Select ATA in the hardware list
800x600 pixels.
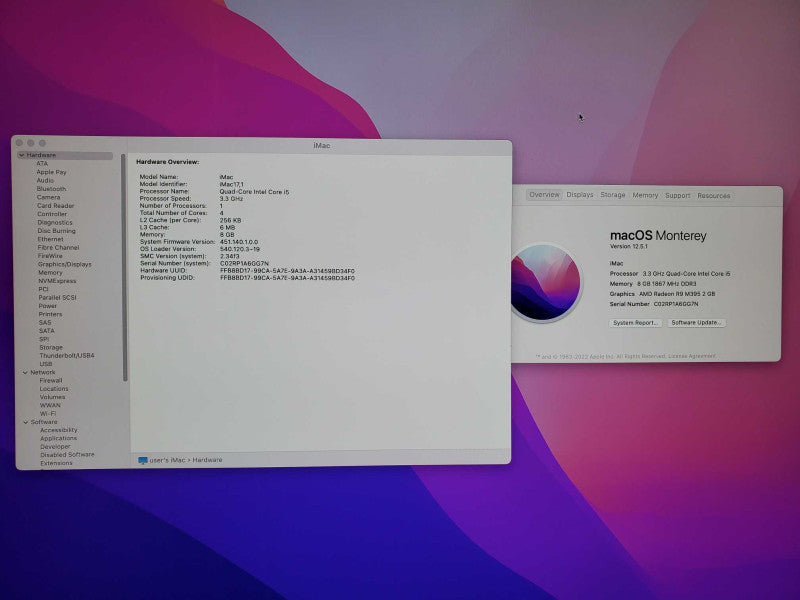[x=42, y=164]
